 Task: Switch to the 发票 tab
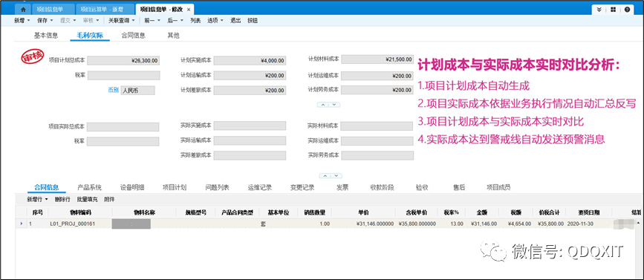342,188
